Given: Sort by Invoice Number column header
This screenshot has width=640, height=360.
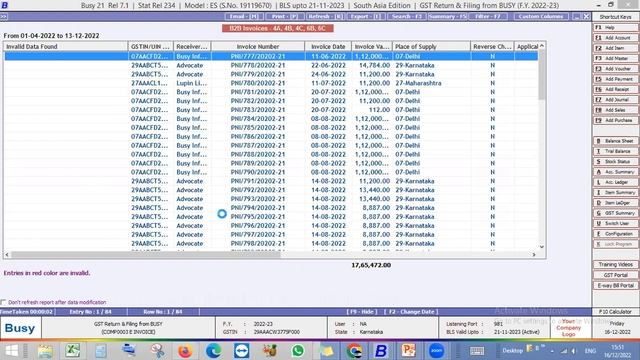Looking at the screenshot, I should point(258,47).
